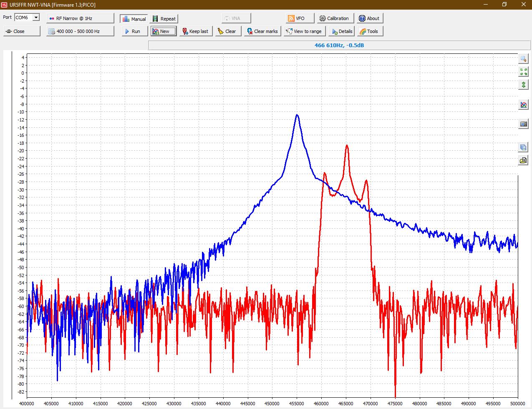Open the About dialog
The height and width of the screenshot is (409, 532).
point(369,18)
